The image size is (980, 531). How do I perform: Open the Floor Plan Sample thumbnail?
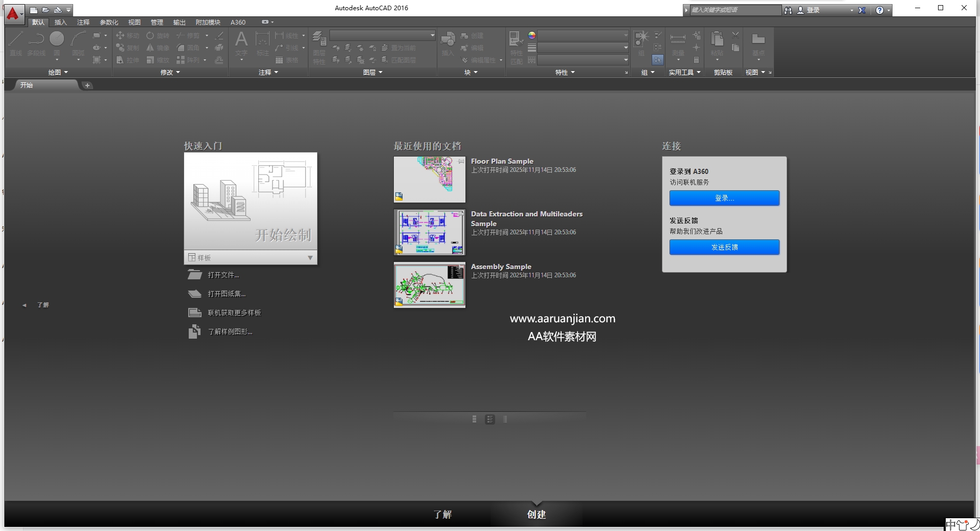tap(429, 180)
